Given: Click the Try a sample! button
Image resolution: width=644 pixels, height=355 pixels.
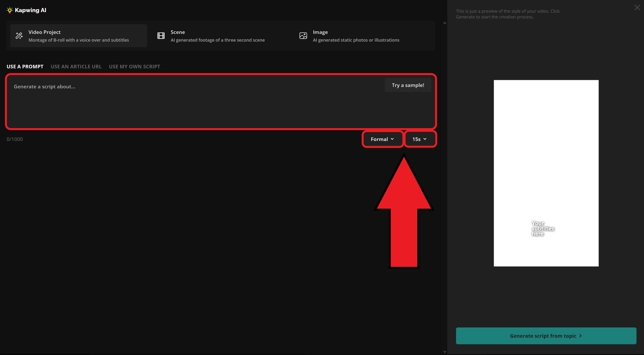Looking at the screenshot, I should point(408,85).
